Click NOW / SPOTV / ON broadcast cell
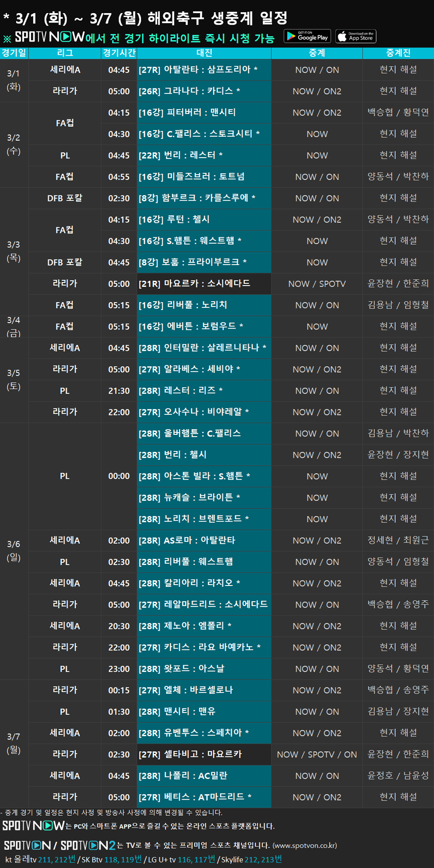 coord(317,754)
